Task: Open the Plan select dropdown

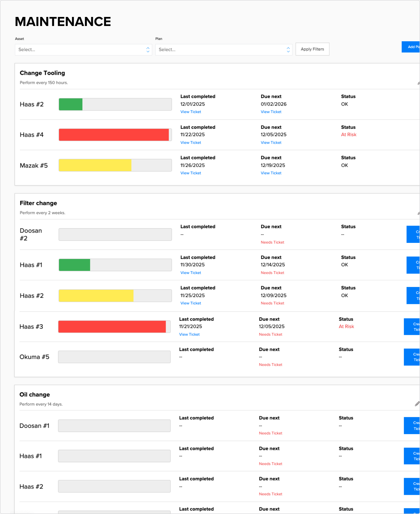Action: 224,50
